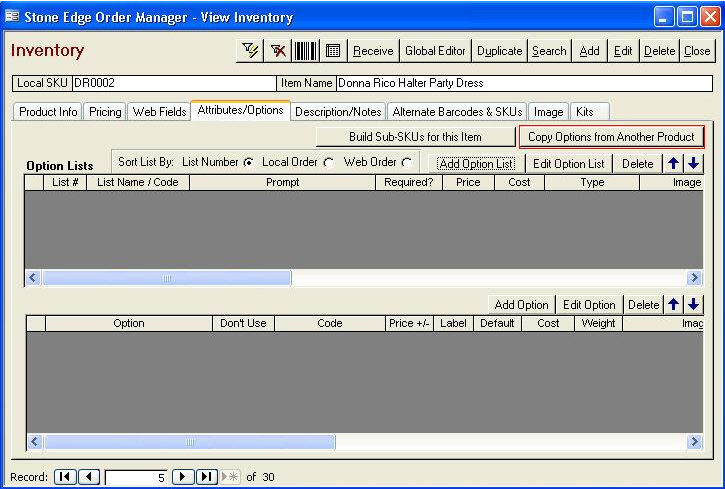Maximize the Stone Edge window
The image size is (725, 489).
point(687,18)
